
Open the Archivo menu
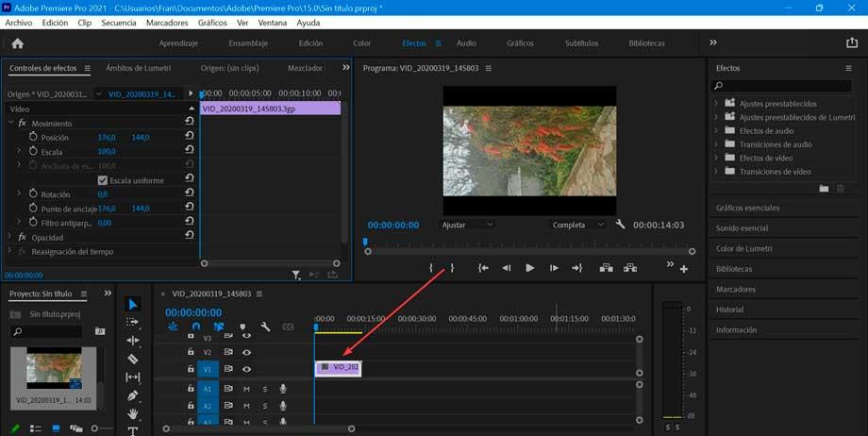[x=19, y=23]
